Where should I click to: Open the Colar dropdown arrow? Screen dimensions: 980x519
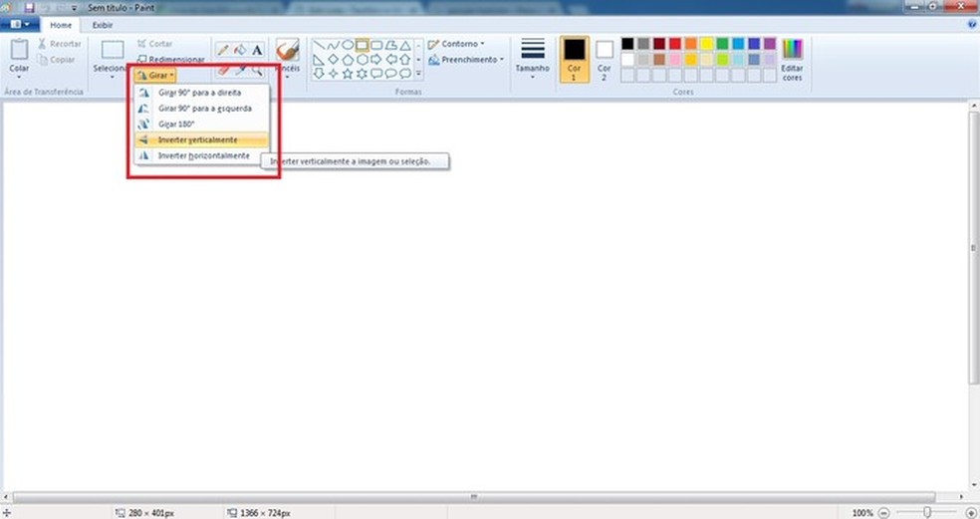coord(19,77)
